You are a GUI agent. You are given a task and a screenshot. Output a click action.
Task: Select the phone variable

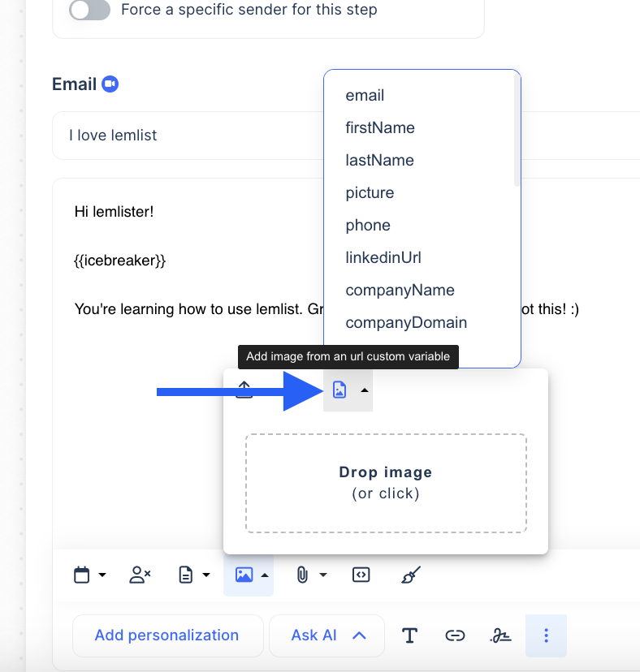(368, 226)
